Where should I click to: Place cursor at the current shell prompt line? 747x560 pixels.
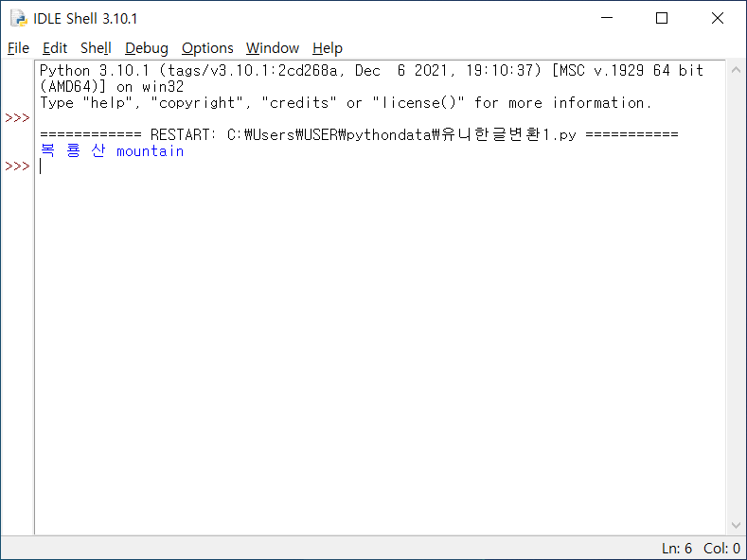(x=382, y=166)
